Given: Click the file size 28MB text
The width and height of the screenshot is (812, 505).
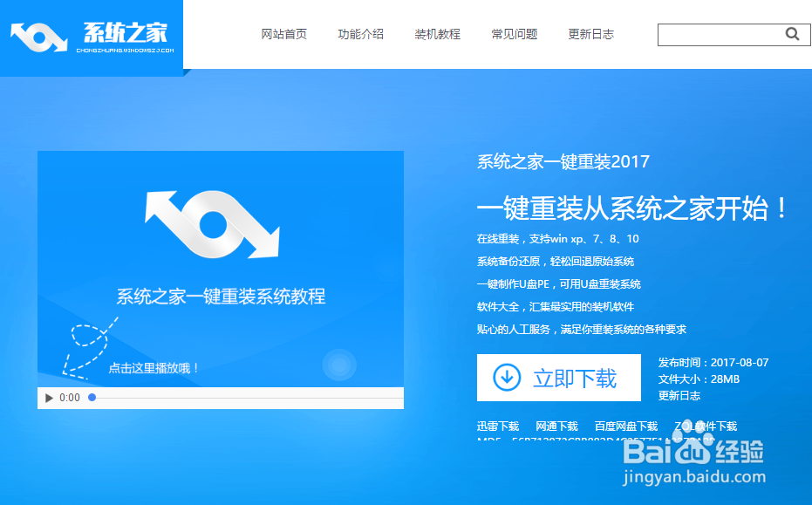Looking at the screenshot, I should tap(725, 379).
